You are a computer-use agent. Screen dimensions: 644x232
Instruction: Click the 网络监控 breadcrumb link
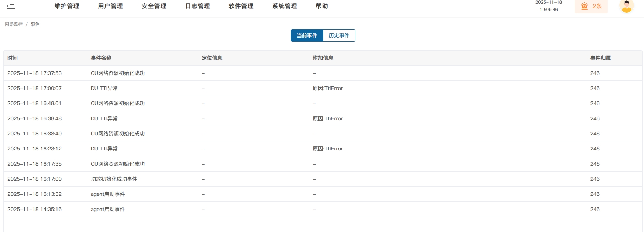click(x=14, y=24)
